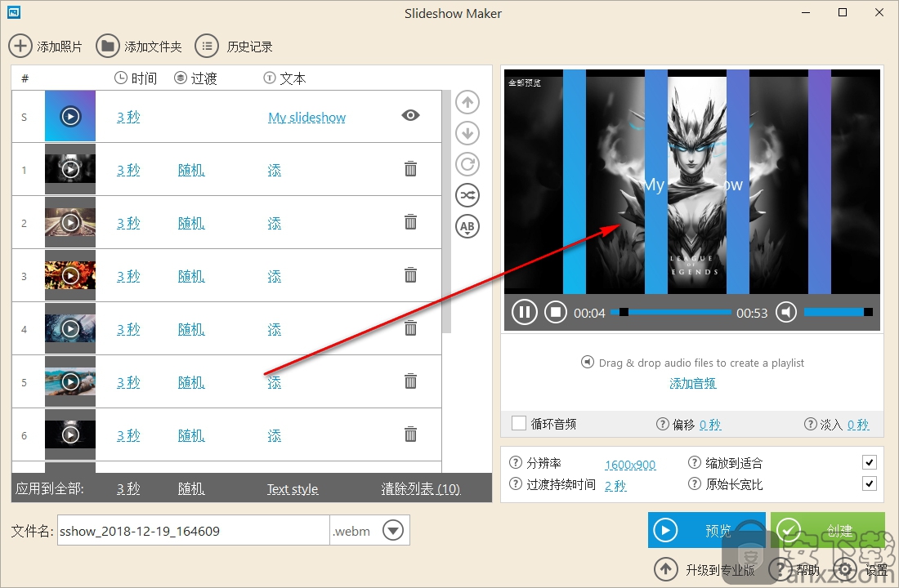Delete slide 4 with trash icon
The height and width of the screenshot is (588, 899).
click(x=410, y=328)
